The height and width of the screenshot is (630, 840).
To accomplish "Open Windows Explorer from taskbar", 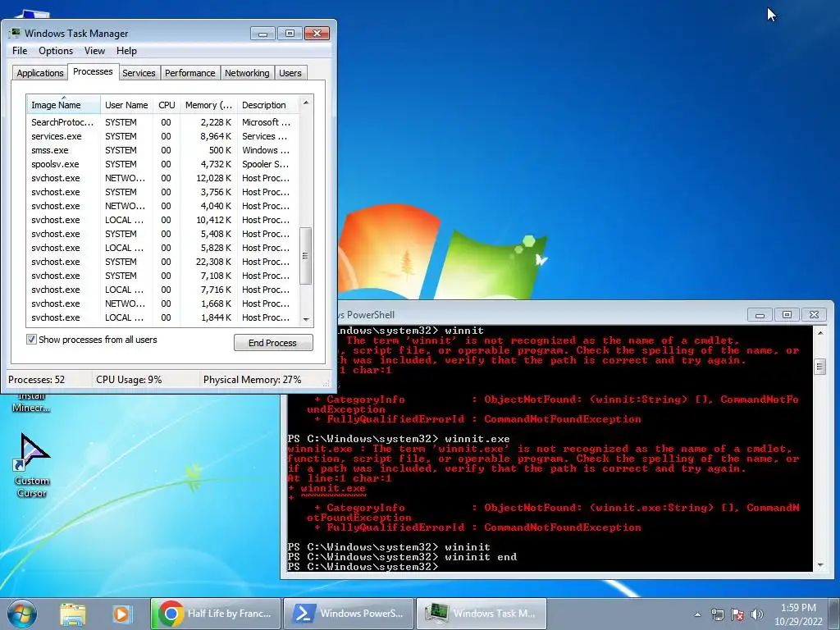I will tap(72, 614).
